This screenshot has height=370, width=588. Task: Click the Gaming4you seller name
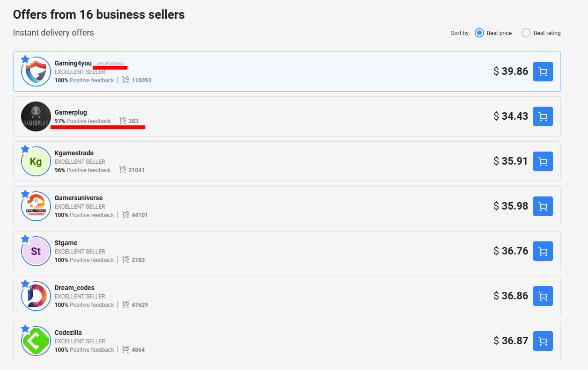tap(73, 63)
